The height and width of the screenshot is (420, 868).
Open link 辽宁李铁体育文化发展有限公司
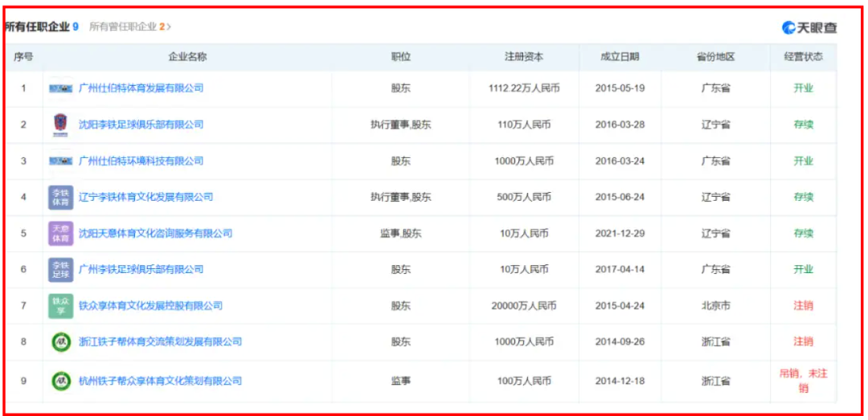coord(145,197)
